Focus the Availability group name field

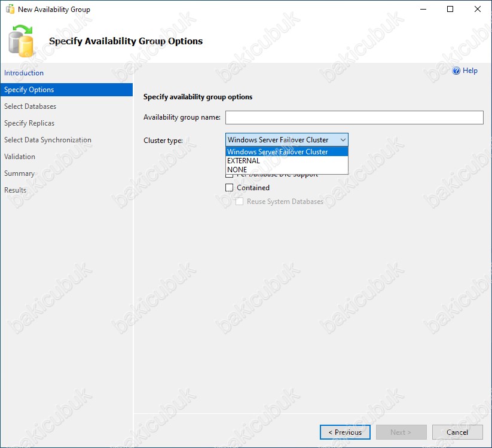point(354,117)
